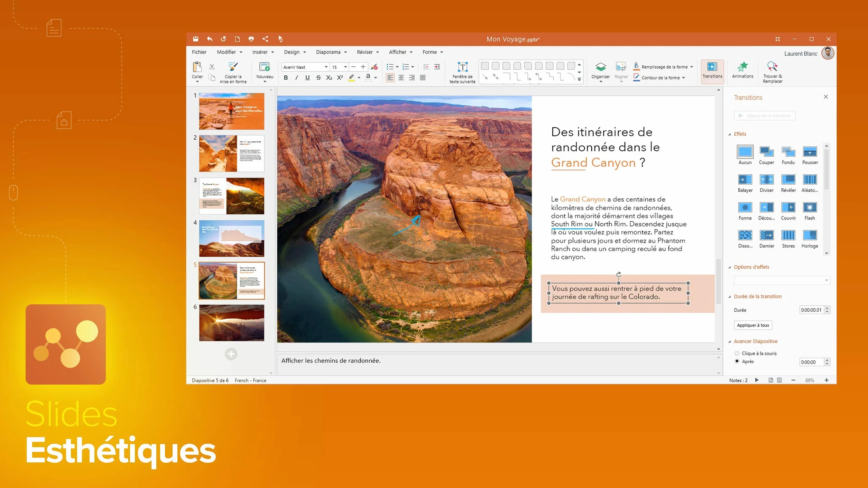Click the Share icon in title bar

(x=265, y=39)
